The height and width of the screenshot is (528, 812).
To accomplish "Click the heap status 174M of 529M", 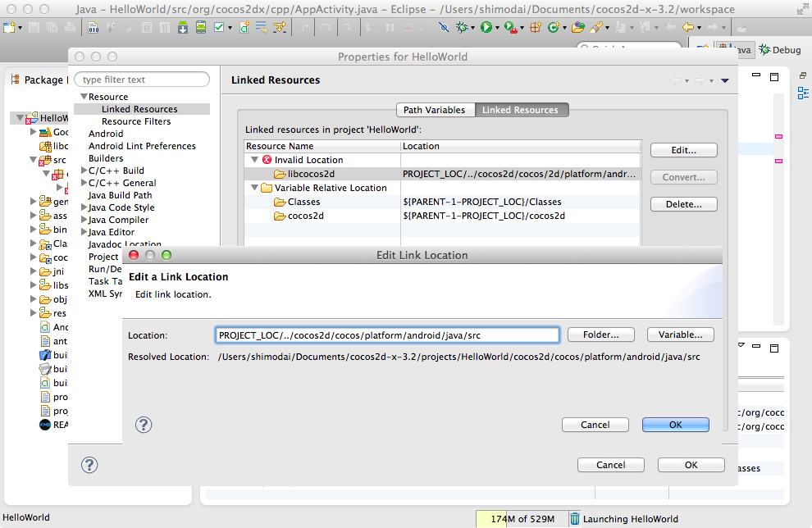I will [x=522, y=519].
